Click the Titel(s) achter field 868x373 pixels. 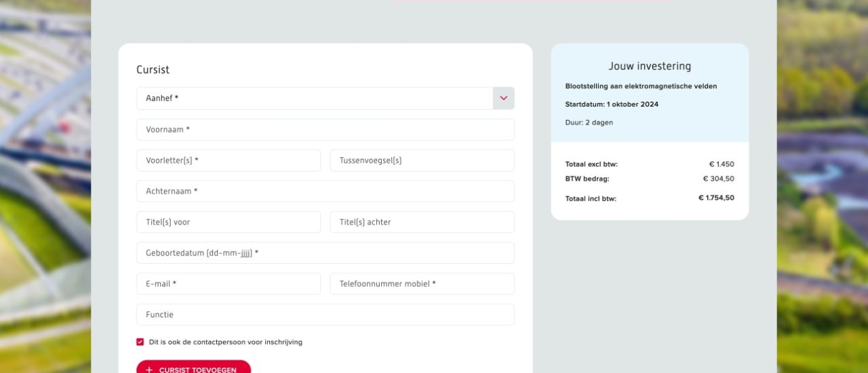coord(422,222)
